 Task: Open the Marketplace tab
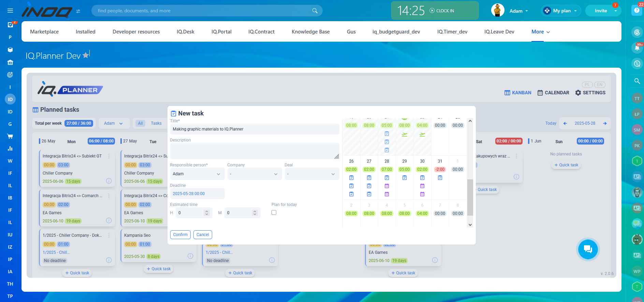coord(44,32)
